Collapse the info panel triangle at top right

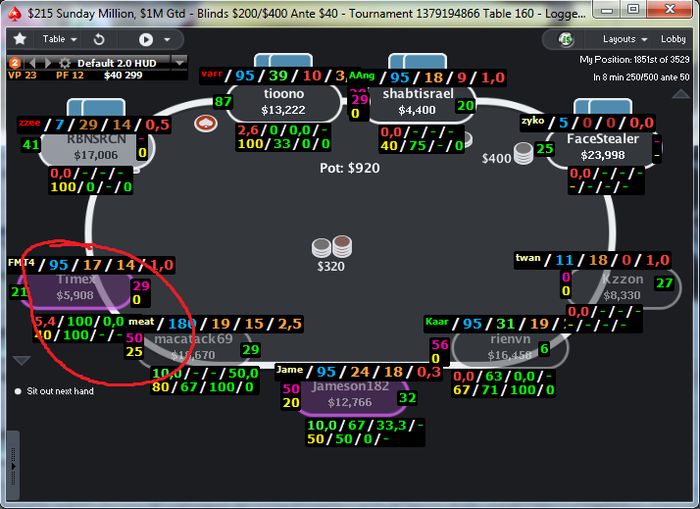[681, 93]
